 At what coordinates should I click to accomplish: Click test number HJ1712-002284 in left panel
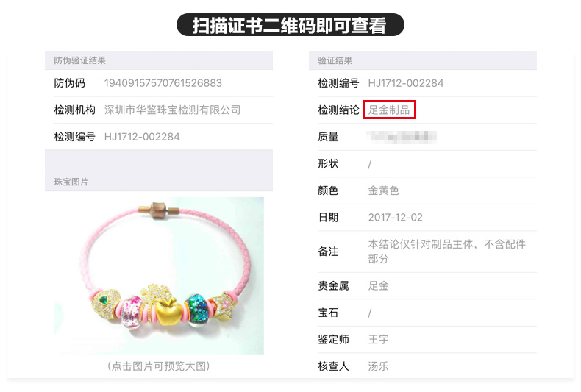[142, 137]
